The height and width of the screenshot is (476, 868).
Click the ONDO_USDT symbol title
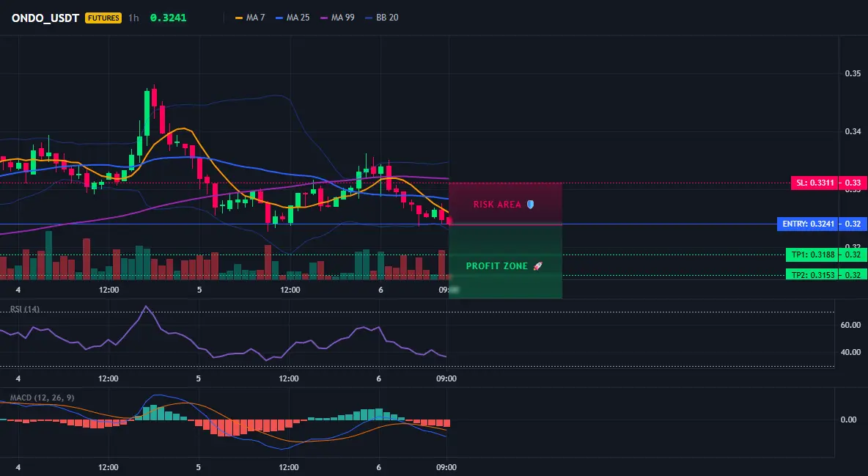45,18
